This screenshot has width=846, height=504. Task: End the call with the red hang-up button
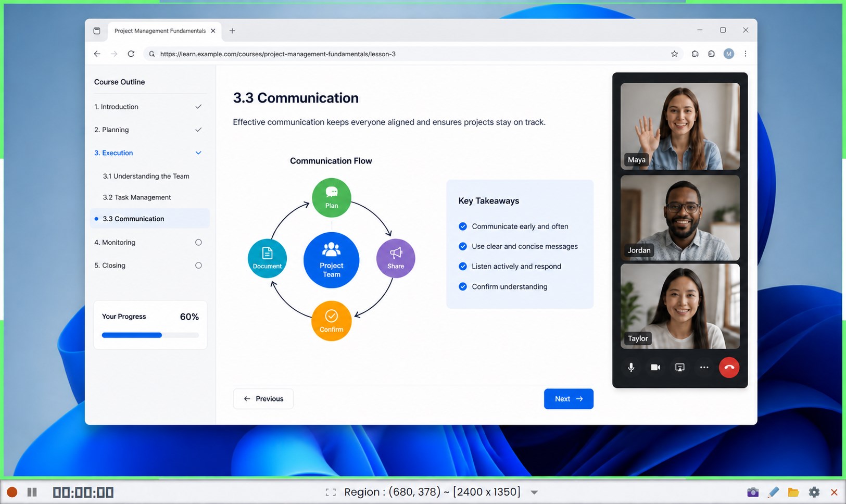point(729,368)
